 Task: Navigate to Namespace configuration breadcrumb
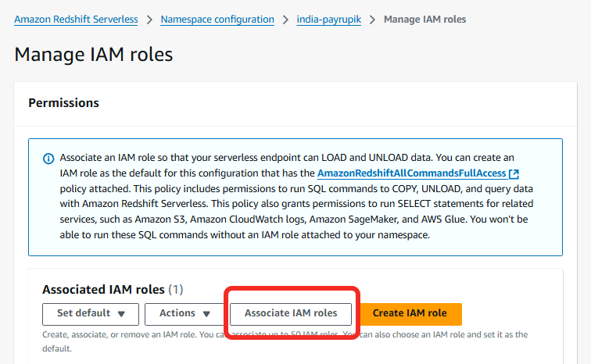[217, 20]
